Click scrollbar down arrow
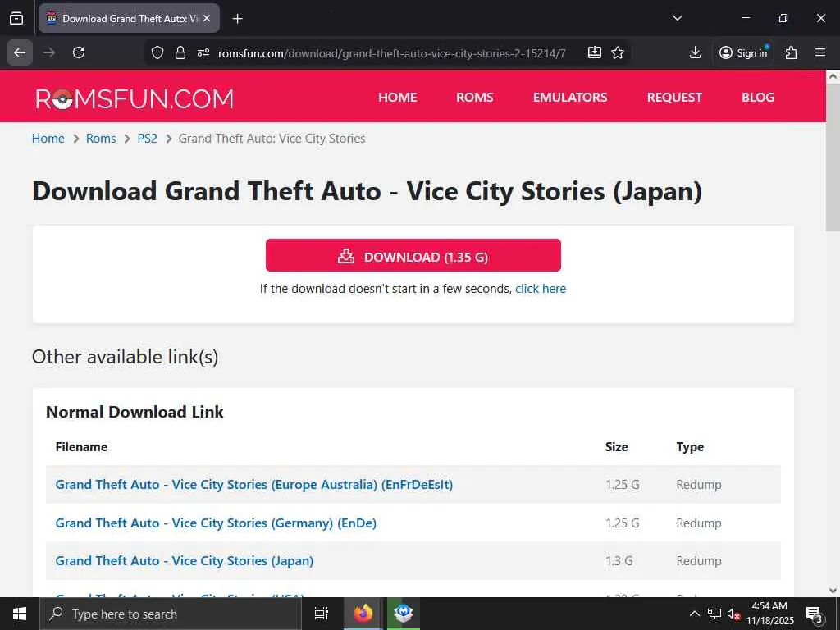Viewport: 840px width, 630px height. [x=833, y=591]
